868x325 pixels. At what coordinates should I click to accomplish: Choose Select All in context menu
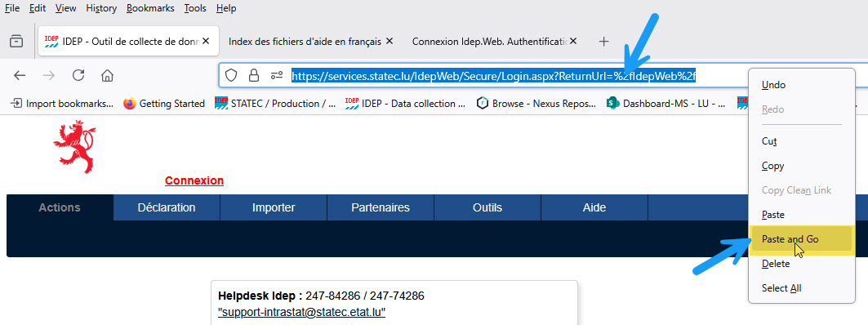click(x=802, y=288)
